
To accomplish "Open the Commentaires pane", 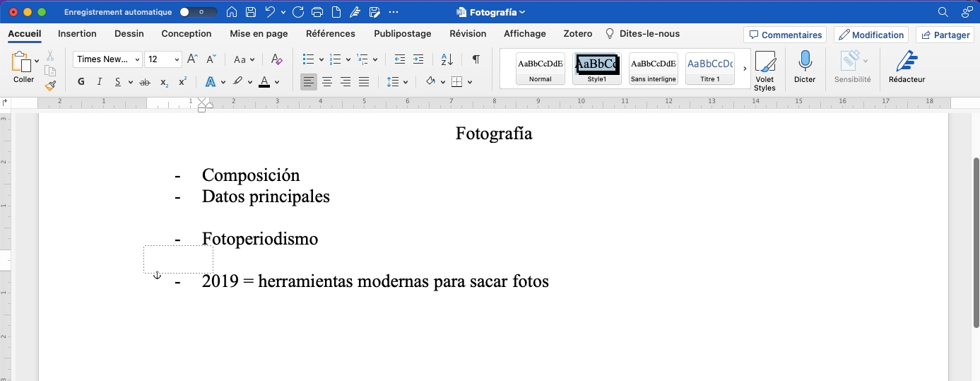I will pyautogui.click(x=785, y=35).
